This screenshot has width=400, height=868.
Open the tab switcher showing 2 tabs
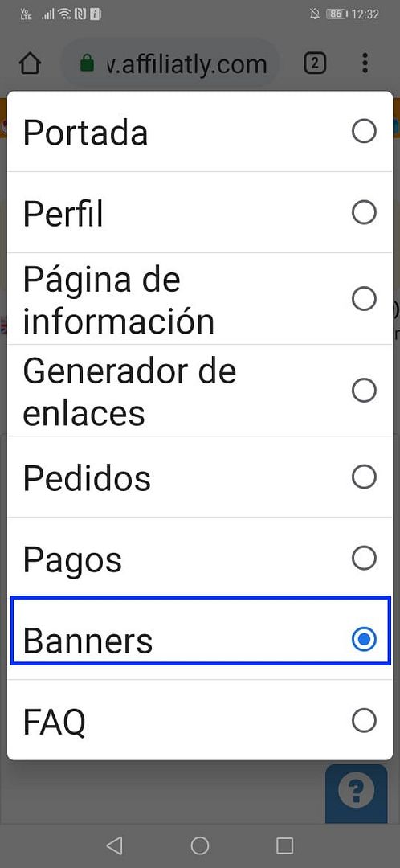coord(315,63)
